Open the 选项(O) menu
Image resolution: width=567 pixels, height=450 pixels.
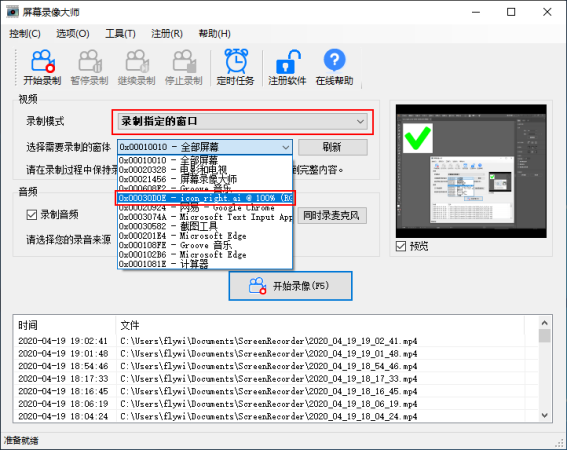tap(73, 34)
